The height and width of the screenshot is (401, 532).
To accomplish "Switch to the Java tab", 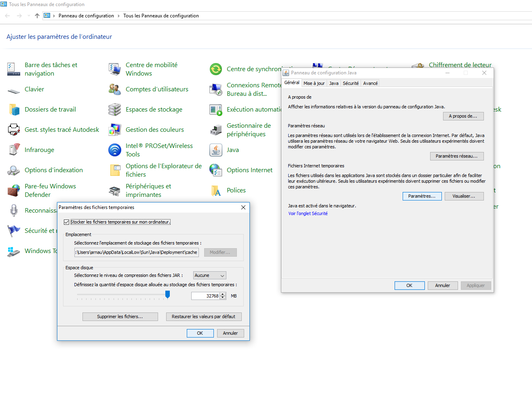I will [x=334, y=83].
